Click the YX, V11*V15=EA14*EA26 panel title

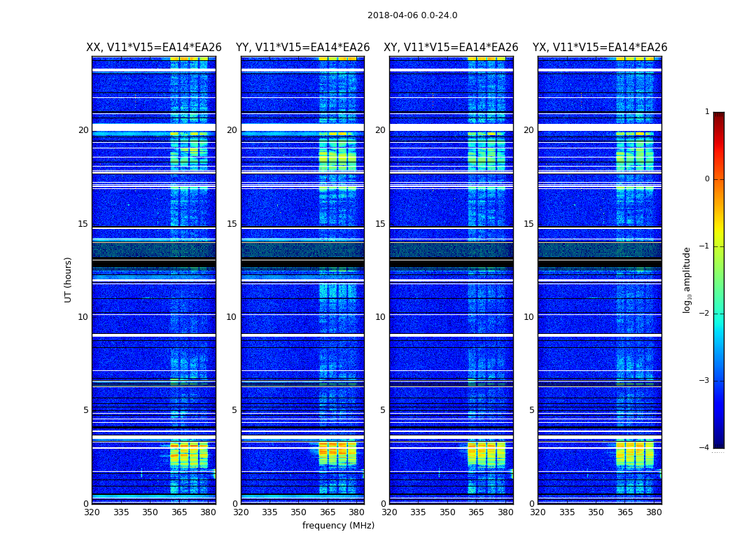pos(600,48)
